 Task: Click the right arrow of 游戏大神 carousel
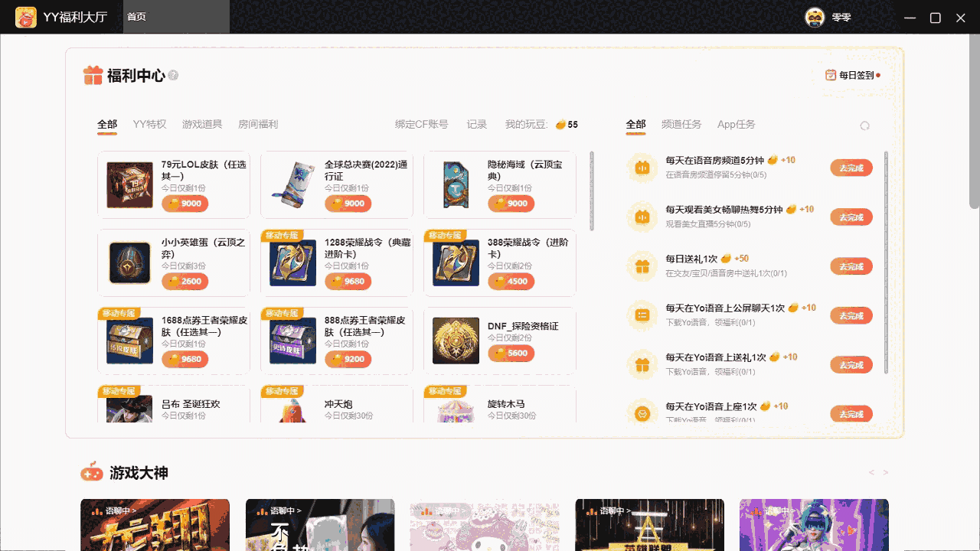tap(887, 472)
